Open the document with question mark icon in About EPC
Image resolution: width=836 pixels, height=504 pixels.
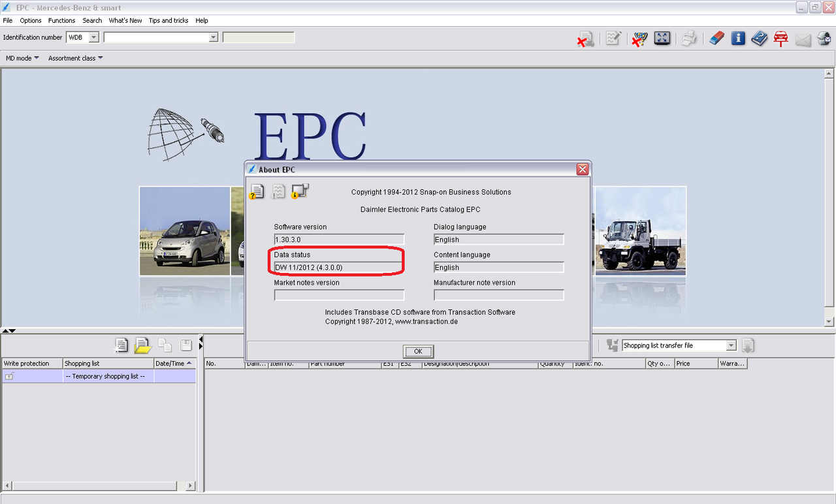click(x=257, y=191)
